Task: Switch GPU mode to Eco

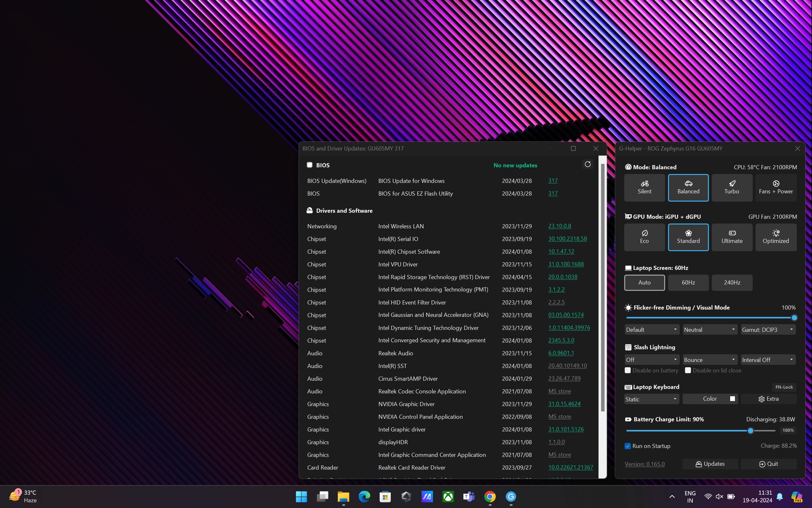Action: click(644, 237)
